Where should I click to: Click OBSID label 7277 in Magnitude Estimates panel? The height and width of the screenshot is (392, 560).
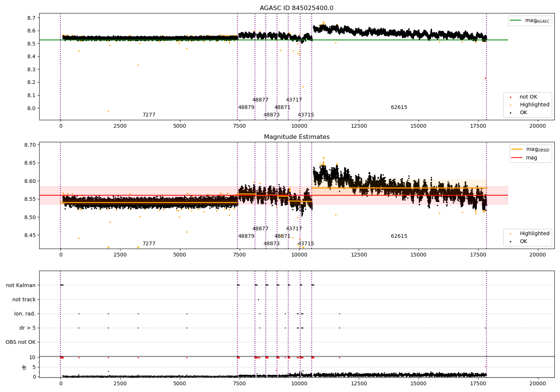click(x=149, y=244)
